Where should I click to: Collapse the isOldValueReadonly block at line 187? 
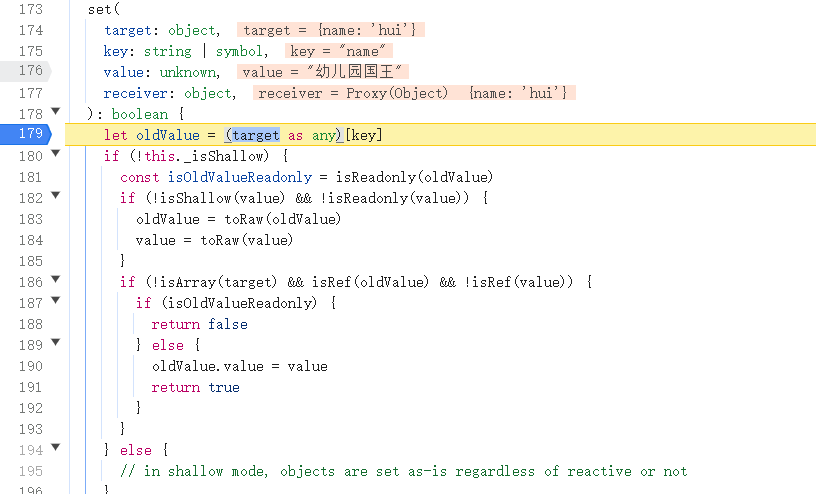pyautogui.click(x=55, y=302)
